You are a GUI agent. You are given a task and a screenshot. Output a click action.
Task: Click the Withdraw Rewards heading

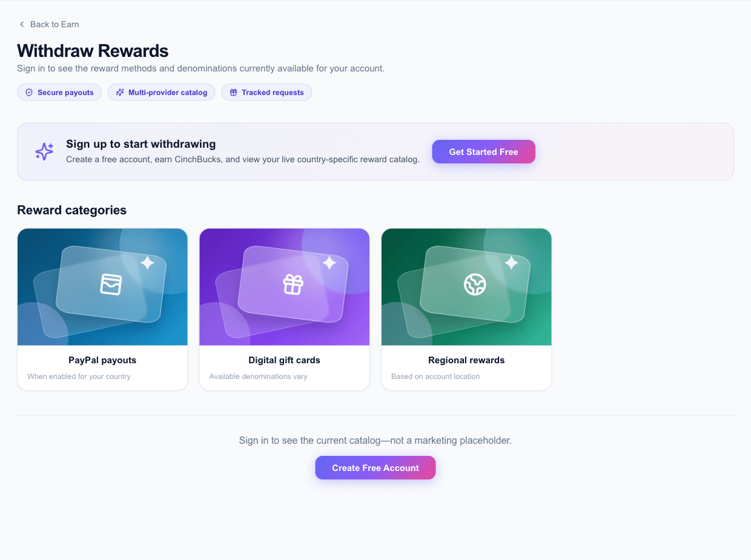pos(93,51)
